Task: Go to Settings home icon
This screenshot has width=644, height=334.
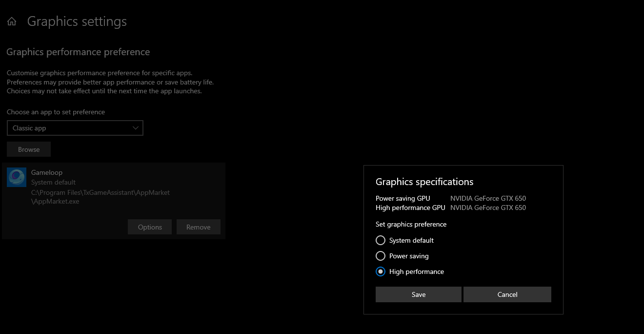Action: pyautogui.click(x=12, y=21)
